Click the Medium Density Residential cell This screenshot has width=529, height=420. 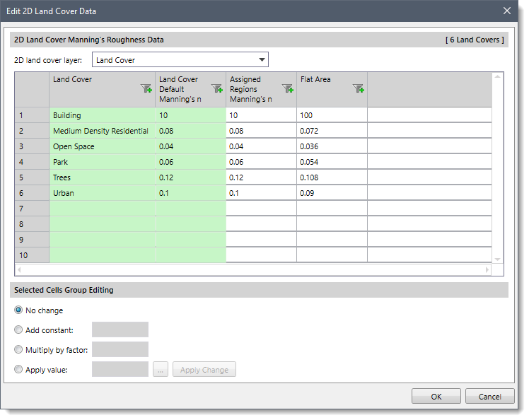[103, 131]
